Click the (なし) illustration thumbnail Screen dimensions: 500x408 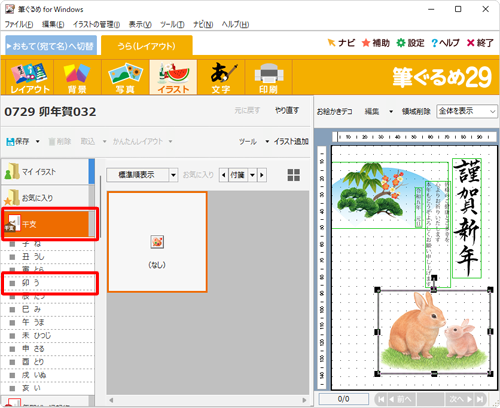[157, 242]
